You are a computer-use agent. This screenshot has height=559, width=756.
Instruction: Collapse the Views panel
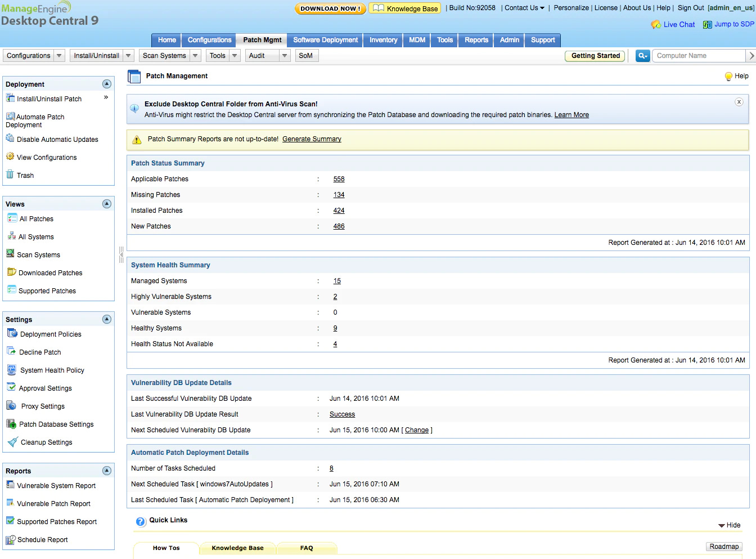coord(106,203)
